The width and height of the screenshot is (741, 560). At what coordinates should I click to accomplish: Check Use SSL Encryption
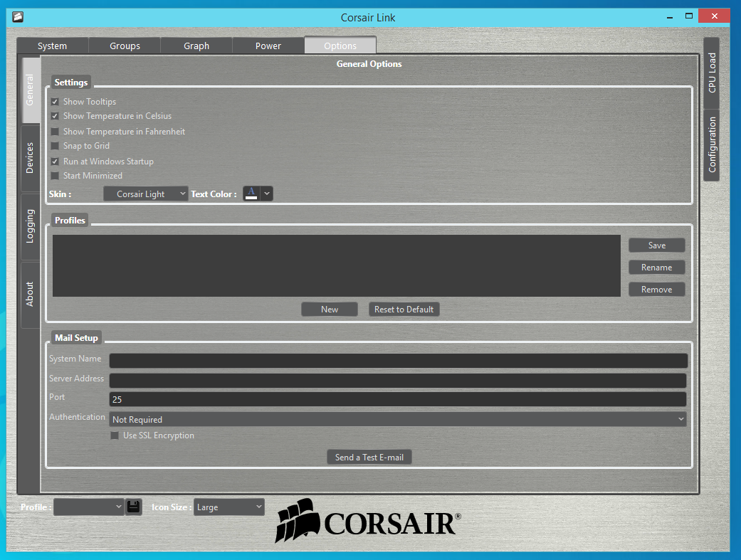click(x=115, y=435)
